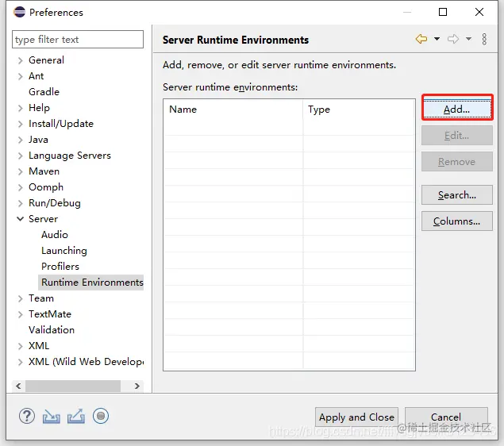Expand the General tree node
The width and height of the screenshot is (504, 446).
coord(21,60)
